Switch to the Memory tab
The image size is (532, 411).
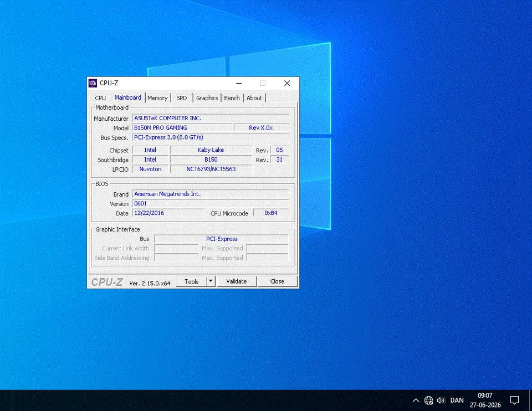(157, 98)
